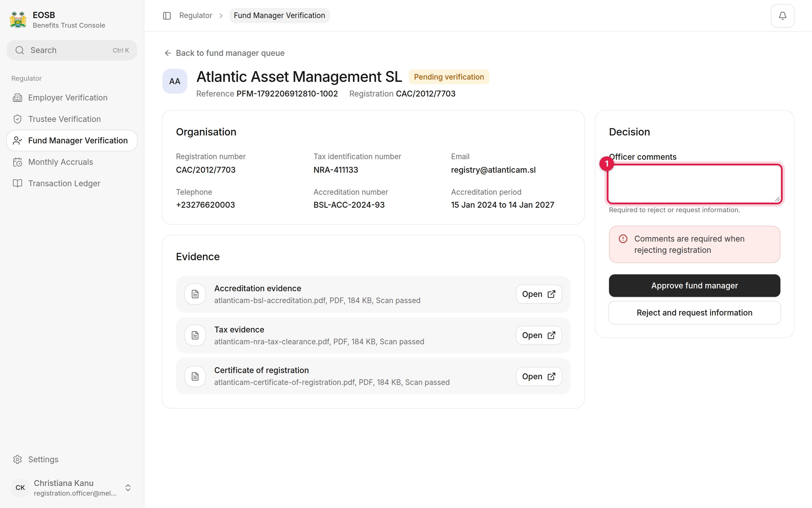The width and height of the screenshot is (812, 508).
Task: Select telephone +23276620003
Action: click(x=205, y=205)
